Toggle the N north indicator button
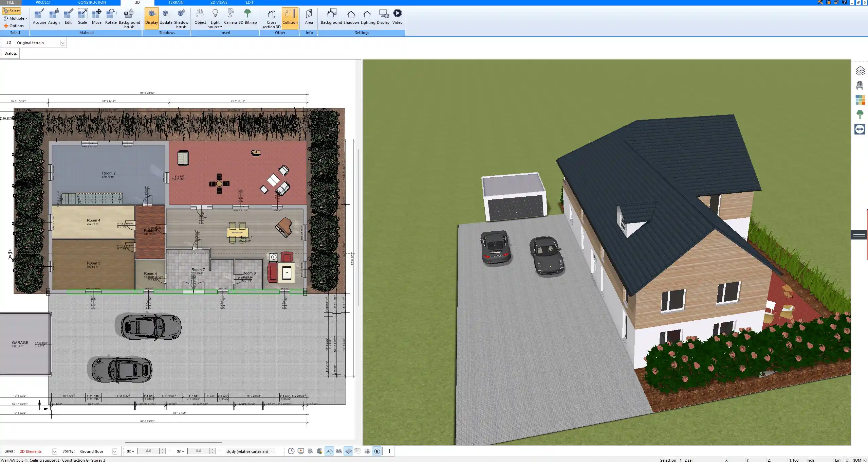This screenshot has width=868, height=462. coord(377,451)
